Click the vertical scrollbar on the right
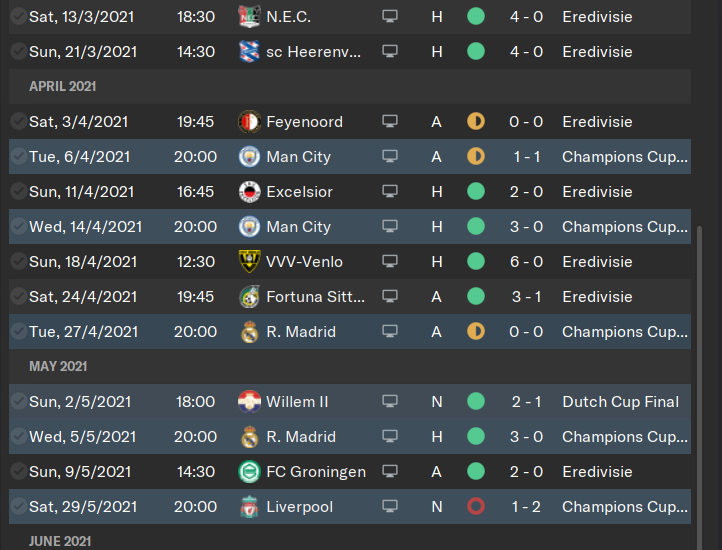Screen dimensions: 722x550 699,380
